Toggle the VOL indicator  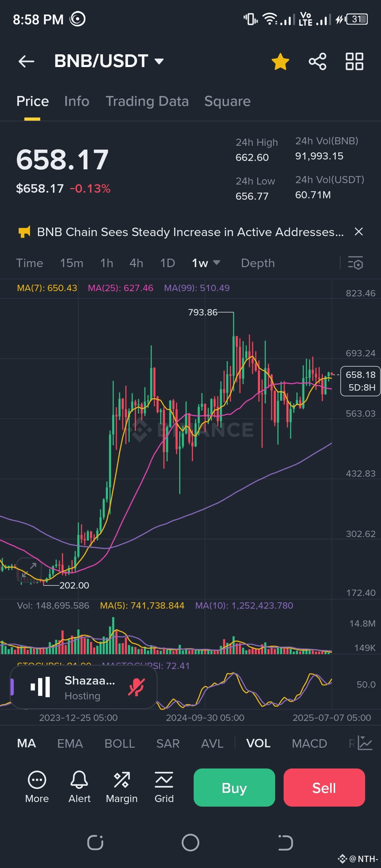pos(258,743)
